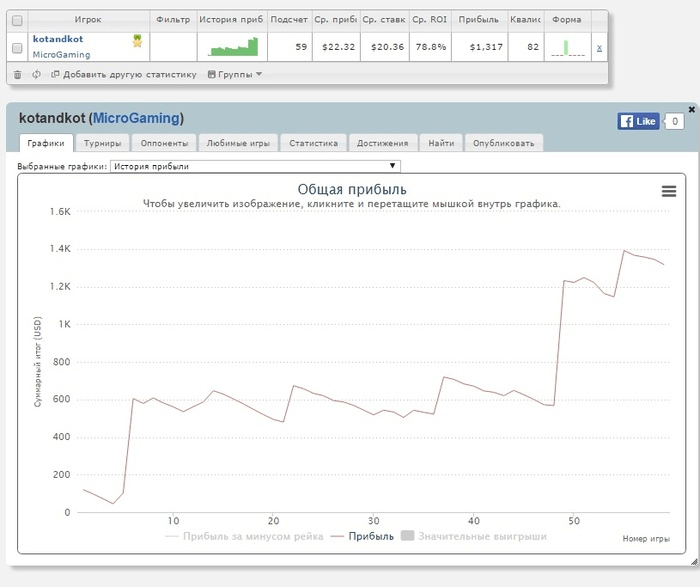The image size is (700, 587).
Task: Open the 'Статистика' tab
Action: 313,143
